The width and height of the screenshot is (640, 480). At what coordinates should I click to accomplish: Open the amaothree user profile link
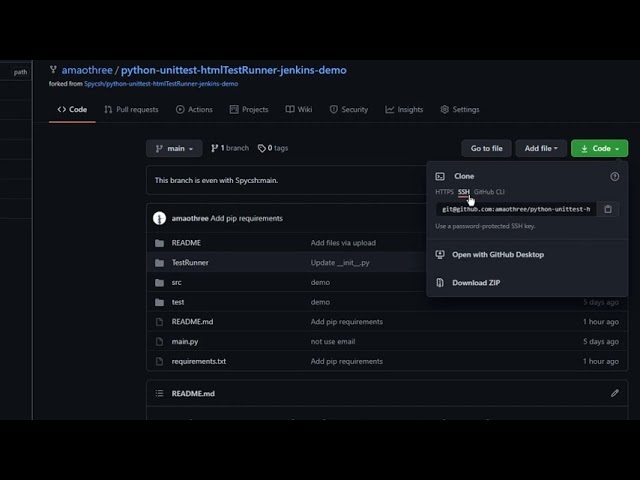pos(87,70)
